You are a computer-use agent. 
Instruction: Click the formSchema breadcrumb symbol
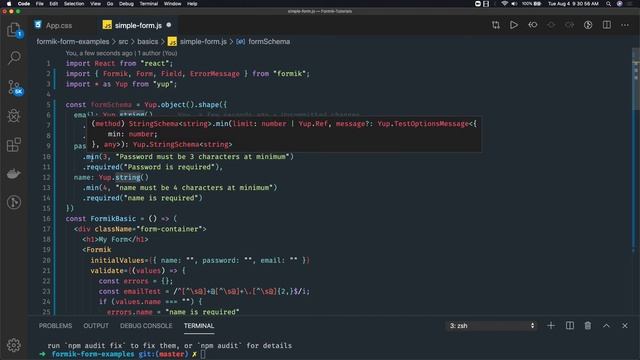pyautogui.click(x=269, y=42)
